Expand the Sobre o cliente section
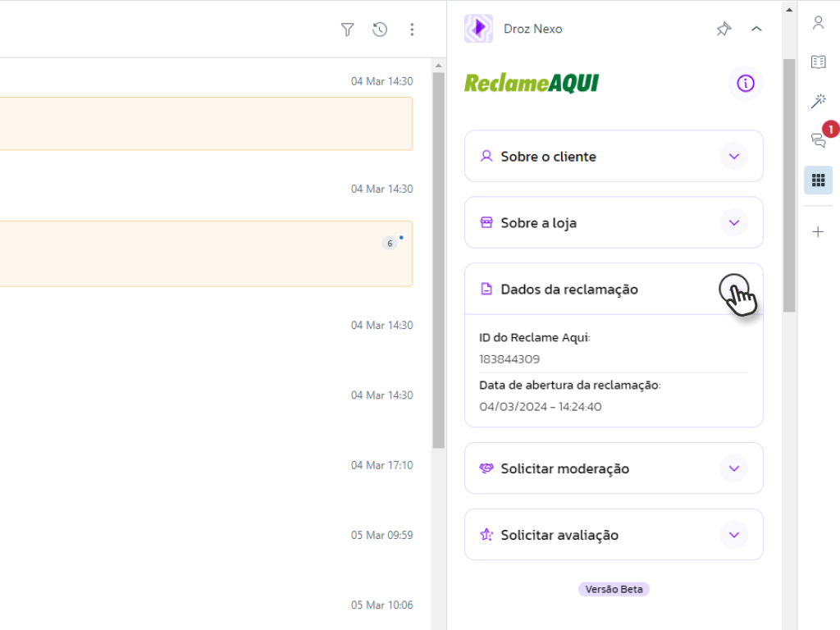 pyautogui.click(x=734, y=156)
